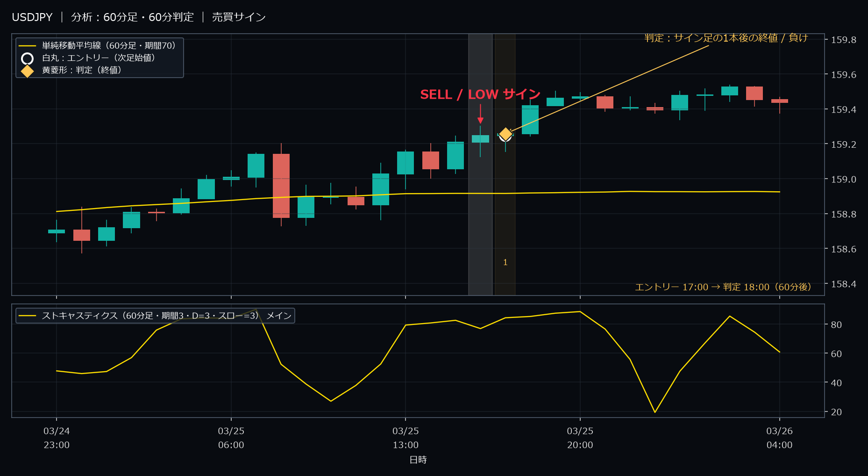
Task: Click the stochastic axis label '80'
Action: point(836,325)
